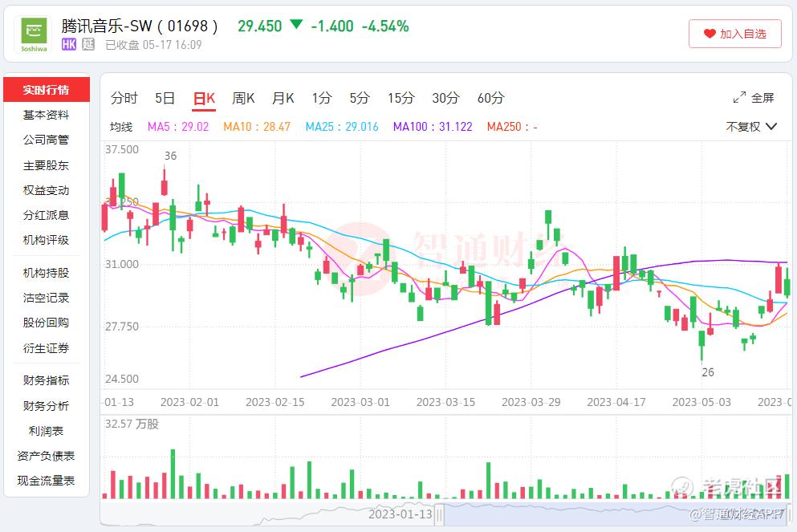
Task: Click the 2023-01-13 timeline date label
Action: pyautogui.click(x=400, y=514)
